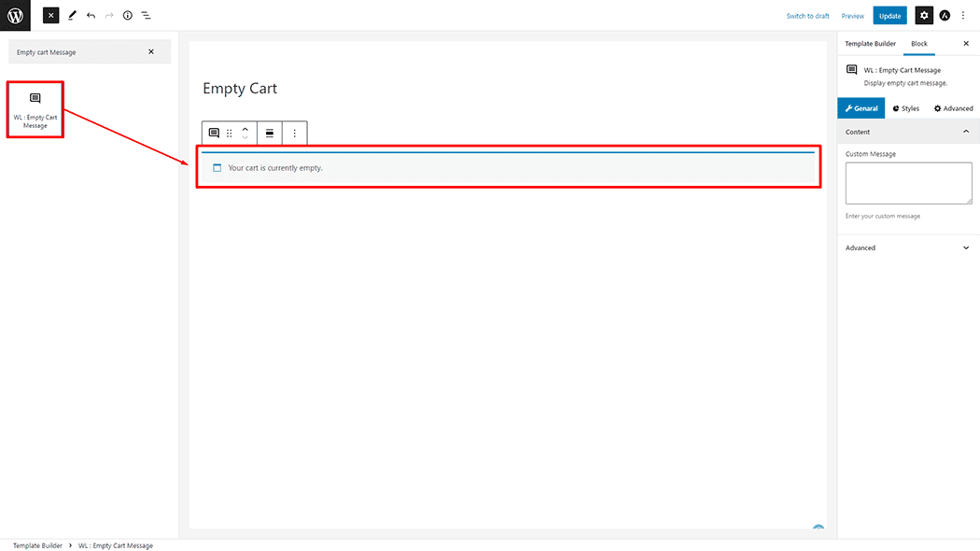
Task: Click the Update button
Action: [x=889, y=15]
